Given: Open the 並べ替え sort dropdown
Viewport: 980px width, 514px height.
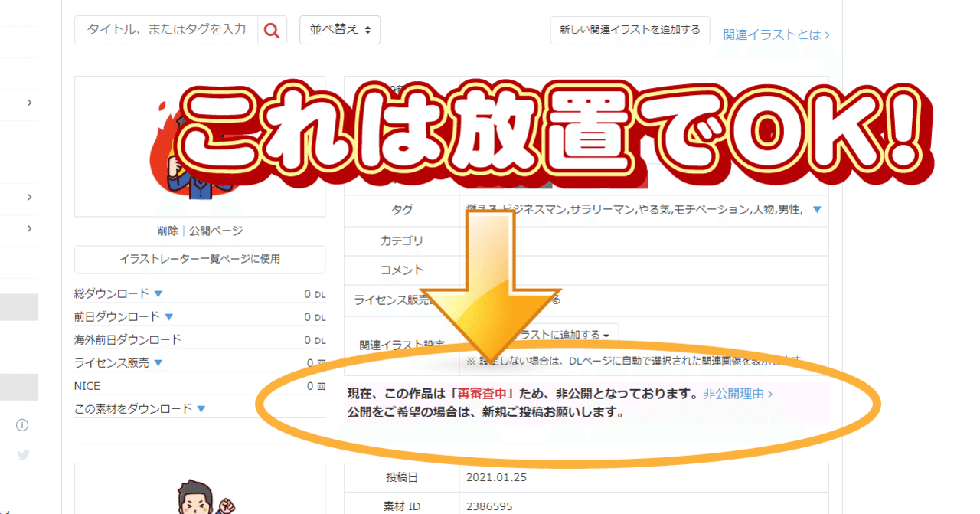Looking at the screenshot, I should point(340,29).
